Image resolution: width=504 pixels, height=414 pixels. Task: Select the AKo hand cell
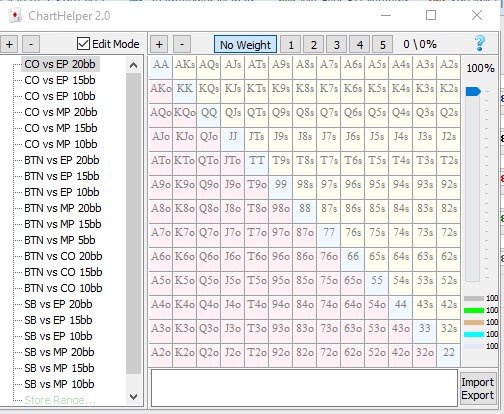point(161,91)
